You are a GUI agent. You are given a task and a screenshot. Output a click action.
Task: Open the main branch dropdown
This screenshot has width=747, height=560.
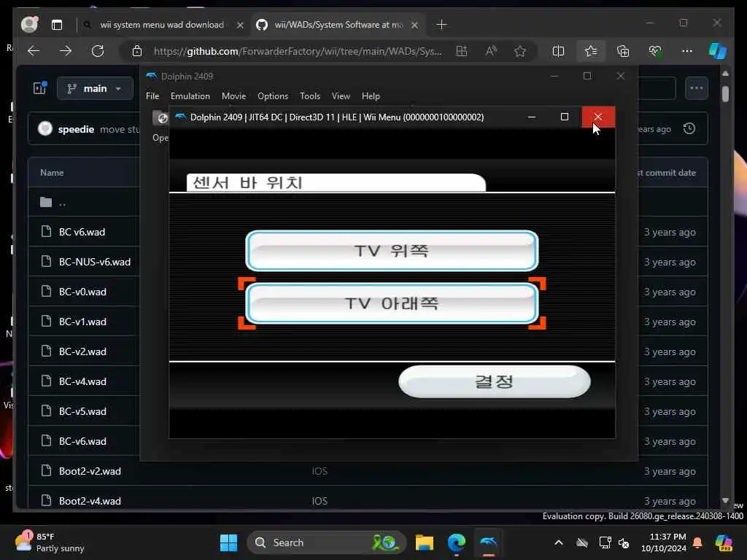95,88
